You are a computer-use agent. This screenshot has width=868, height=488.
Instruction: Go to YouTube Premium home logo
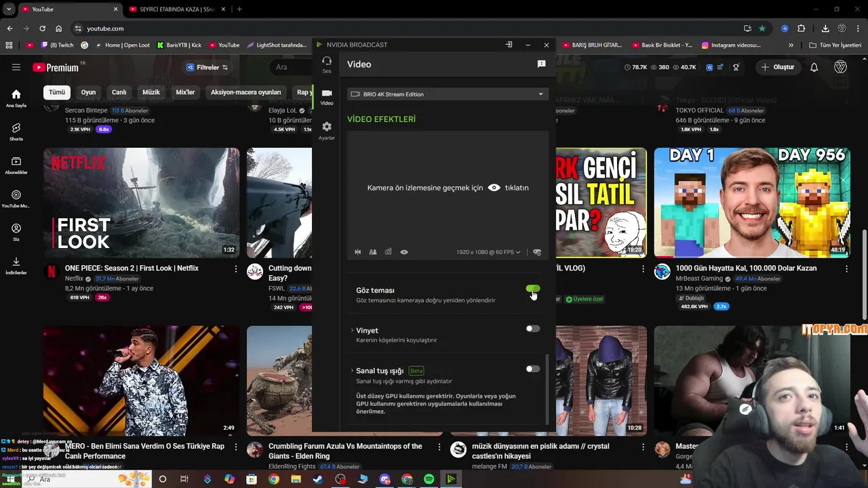coord(58,67)
